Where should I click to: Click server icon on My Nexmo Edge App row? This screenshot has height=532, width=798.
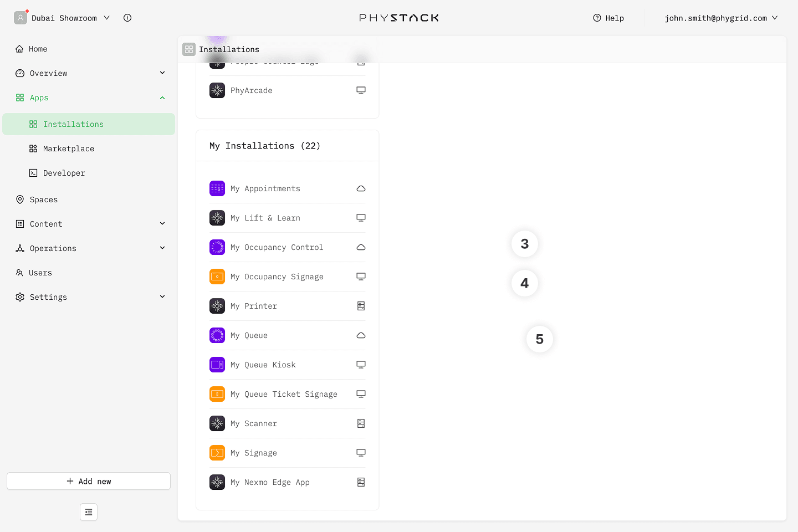tap(361, 482)
